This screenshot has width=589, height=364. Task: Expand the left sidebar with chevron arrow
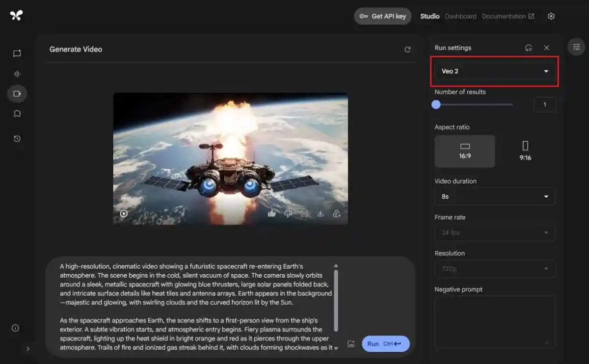click(28, 349)
